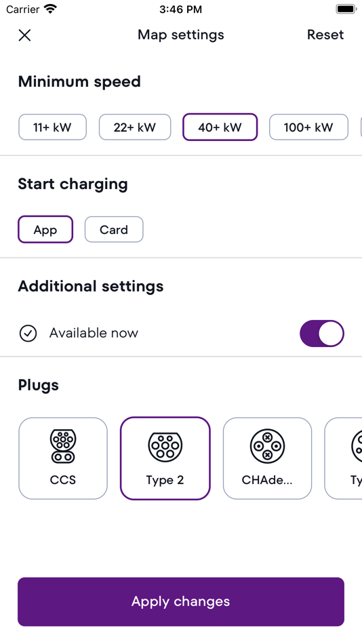362x644 pixels.
Task: Toggle the Available now switch off
Action: coord(322,334)
